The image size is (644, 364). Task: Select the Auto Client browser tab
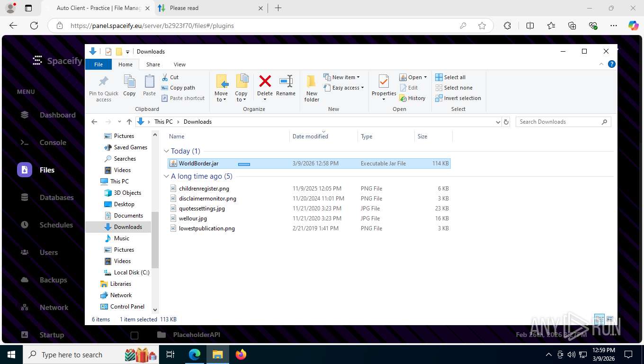98,8
